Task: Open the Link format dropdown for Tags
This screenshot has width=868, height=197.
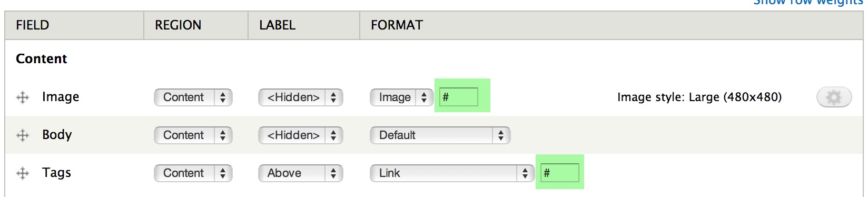Action: coord(452,173)
